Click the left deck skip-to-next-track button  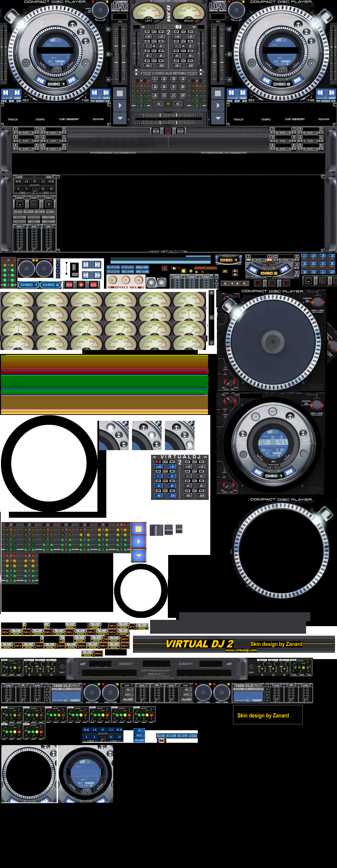pos(17,93)
